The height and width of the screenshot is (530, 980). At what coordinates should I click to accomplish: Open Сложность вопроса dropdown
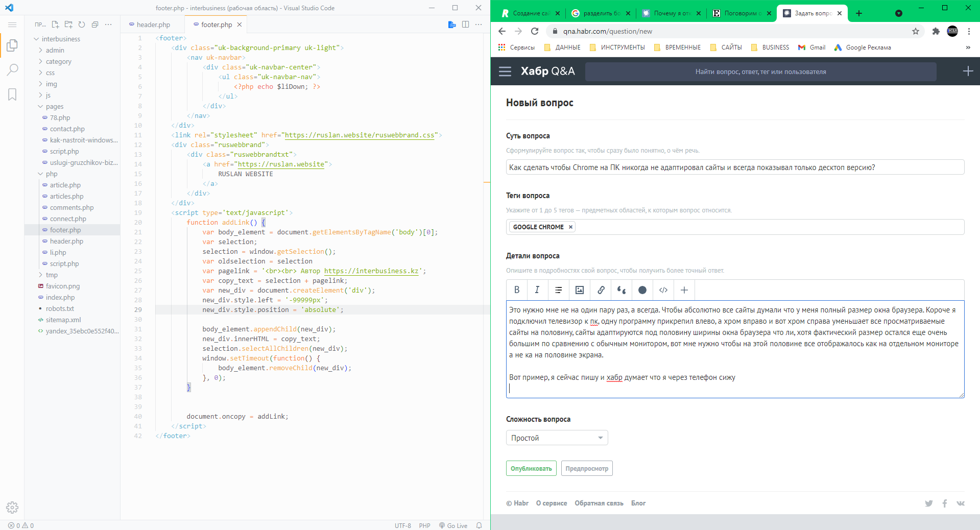557,438
